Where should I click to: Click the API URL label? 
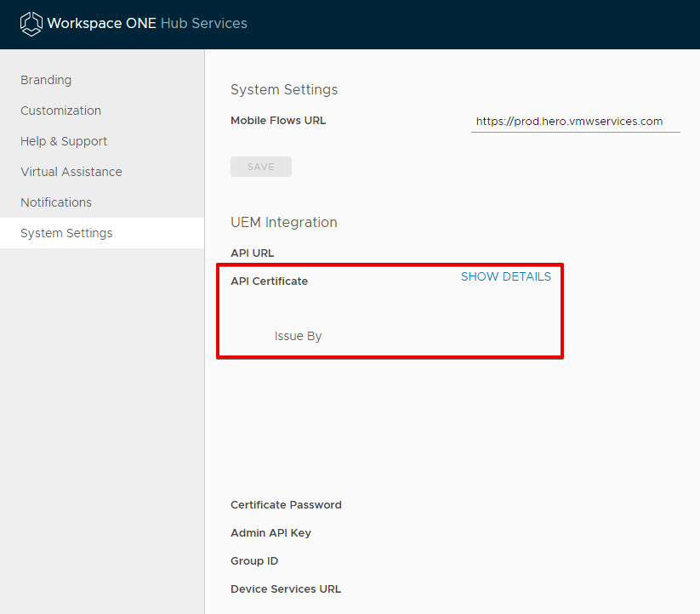[x=253, y=253]
